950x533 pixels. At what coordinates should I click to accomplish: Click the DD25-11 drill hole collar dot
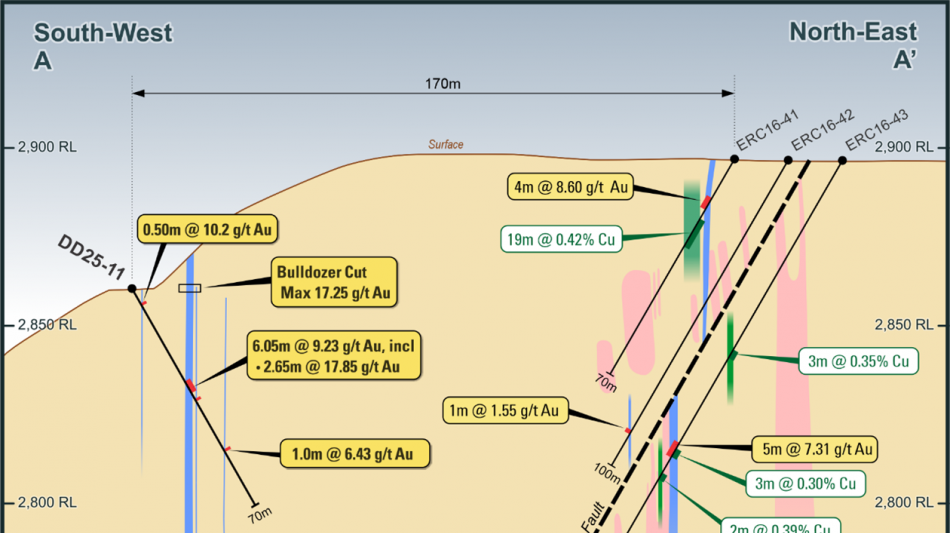click(x=131, y=288)
